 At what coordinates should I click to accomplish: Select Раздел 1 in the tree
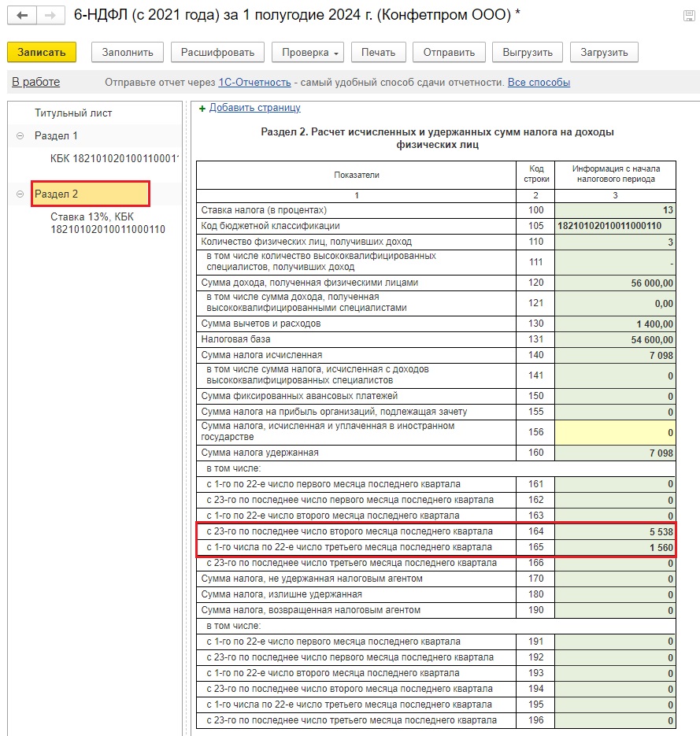click(x=56, y=136)
